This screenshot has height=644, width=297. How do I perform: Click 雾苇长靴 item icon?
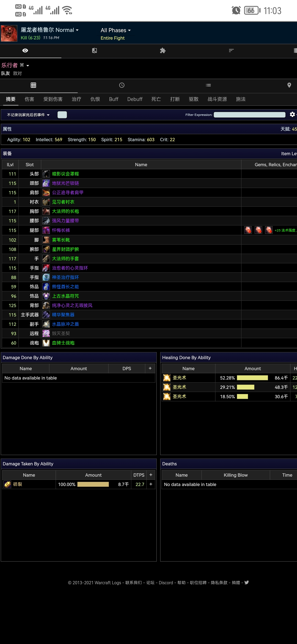click(46, 240)
